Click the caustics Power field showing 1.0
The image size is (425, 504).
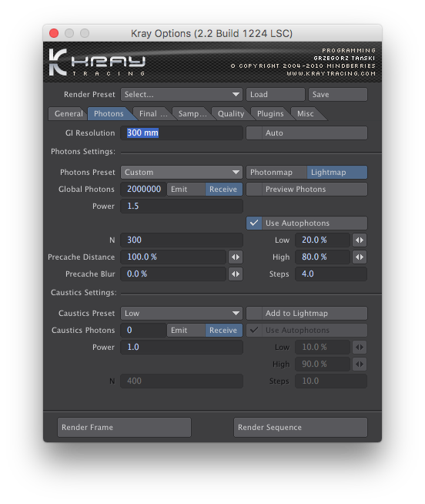click(182, 347)
